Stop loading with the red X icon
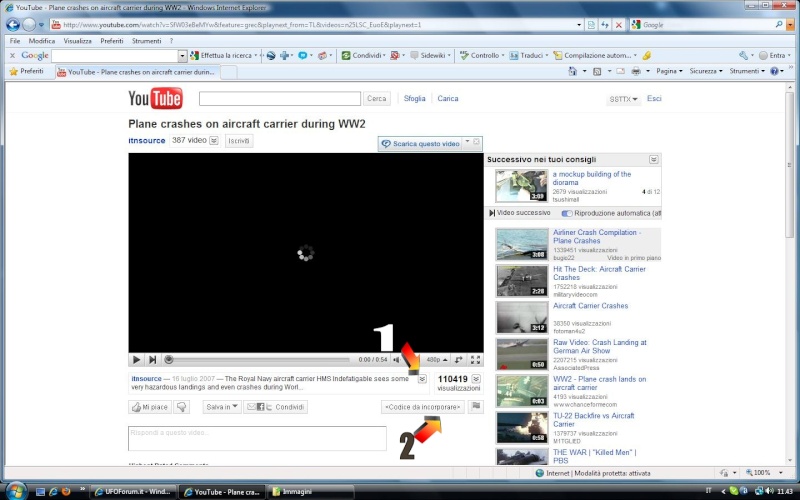The image size is (800, 500). (618, 24)
